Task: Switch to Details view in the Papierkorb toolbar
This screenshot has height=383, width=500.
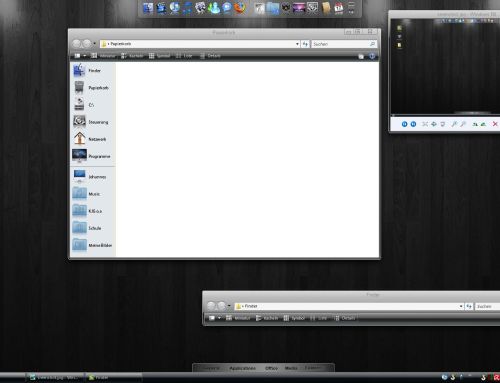Action: click(x=210, y=56)
